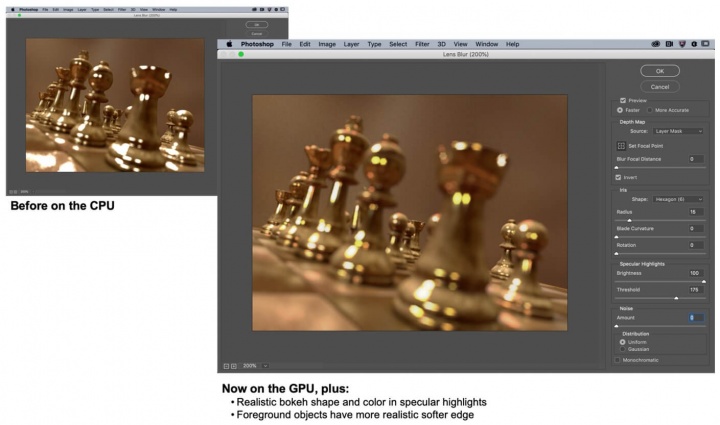This screenshot has width=720, height=425.
Task: Expand the 200% zoom level dropdown
Action: [267, 366]
